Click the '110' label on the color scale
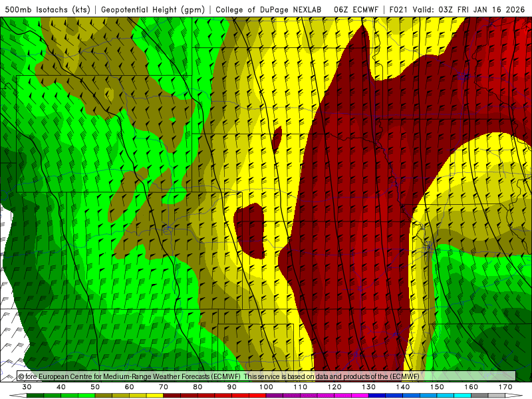 (x=301, y=387)
